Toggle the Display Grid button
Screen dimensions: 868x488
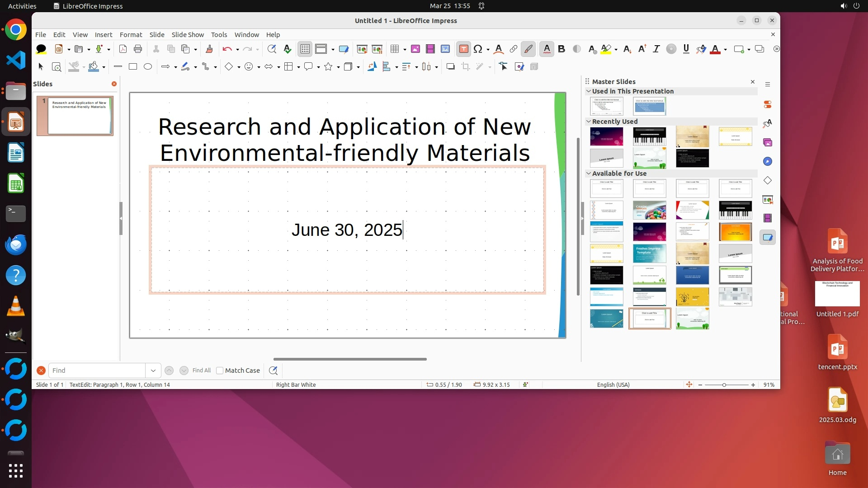coord(305,49)
